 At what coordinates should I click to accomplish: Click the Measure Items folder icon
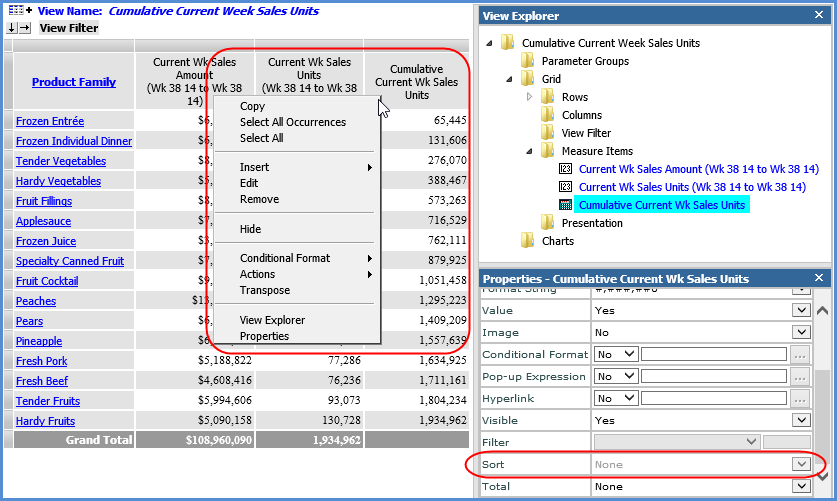547,151
